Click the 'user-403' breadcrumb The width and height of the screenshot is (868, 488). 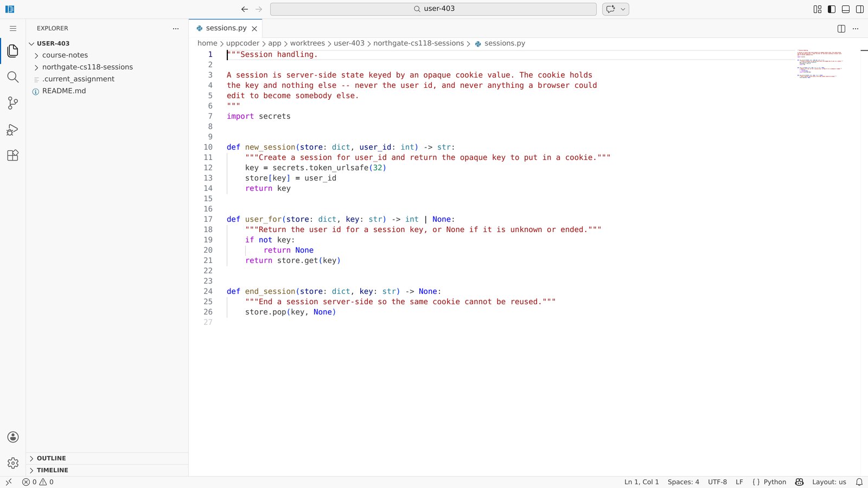click(349, 43)
